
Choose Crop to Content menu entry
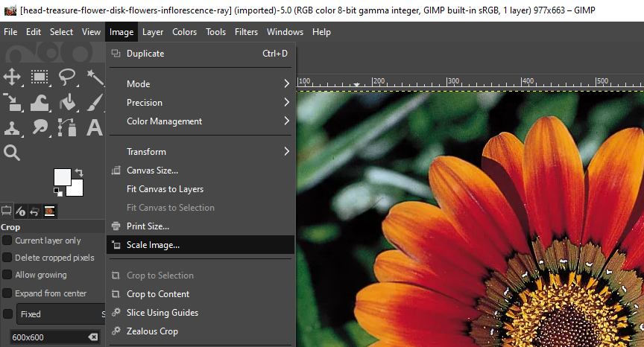coord(201,294)
